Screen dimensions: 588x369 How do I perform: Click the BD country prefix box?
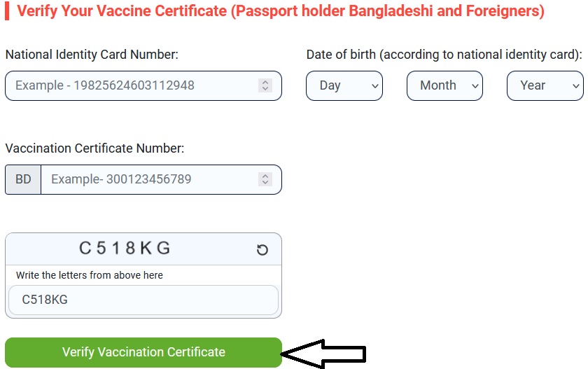[x=23, y=179]
